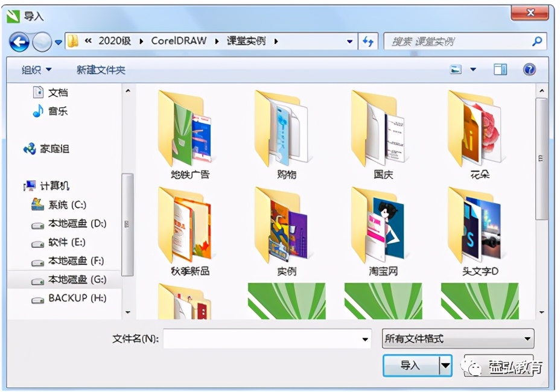Toggle the preview pane icon
Viewport: 560px width, 392px height.
[x=500, y=69]
